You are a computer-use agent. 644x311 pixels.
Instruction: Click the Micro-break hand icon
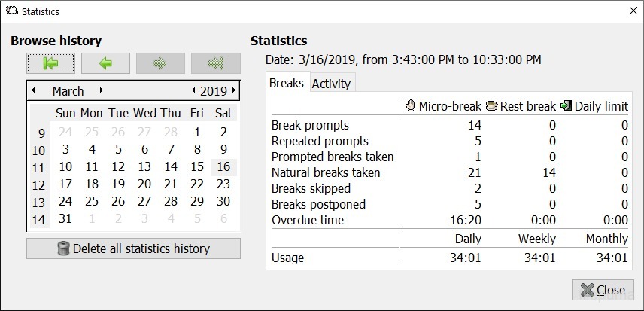[x=410, y=106]
